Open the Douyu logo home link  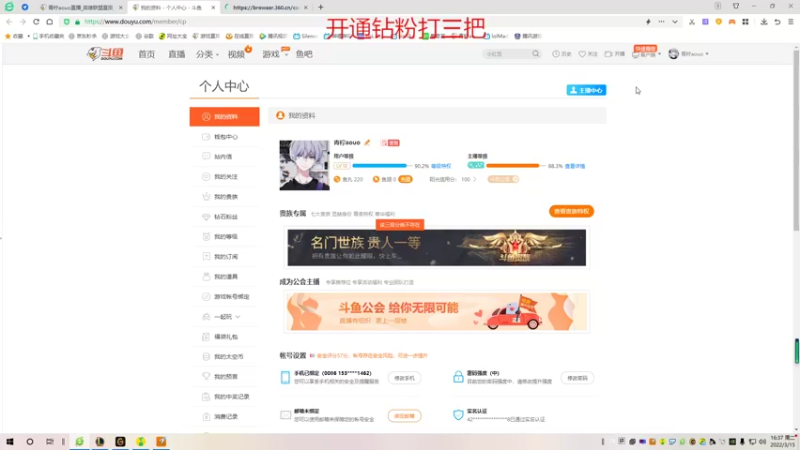(105, 54)
